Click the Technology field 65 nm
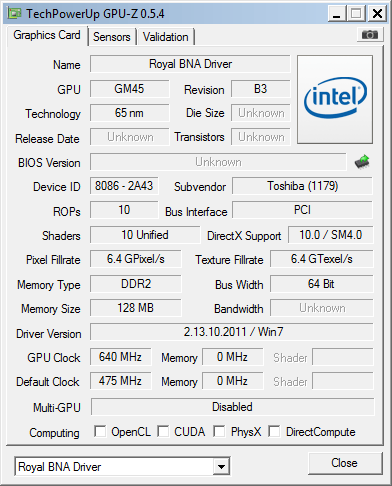 click(x=129, y=113)
